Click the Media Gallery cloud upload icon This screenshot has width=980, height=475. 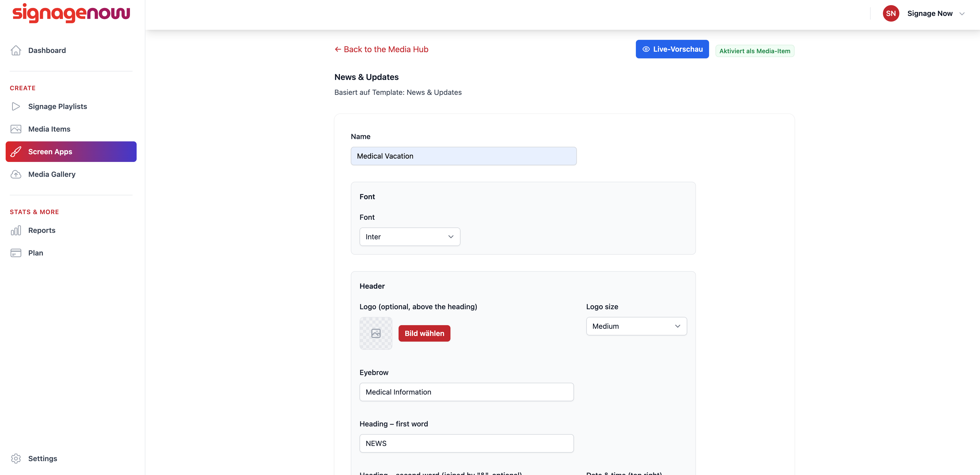(x=16, y=174)
